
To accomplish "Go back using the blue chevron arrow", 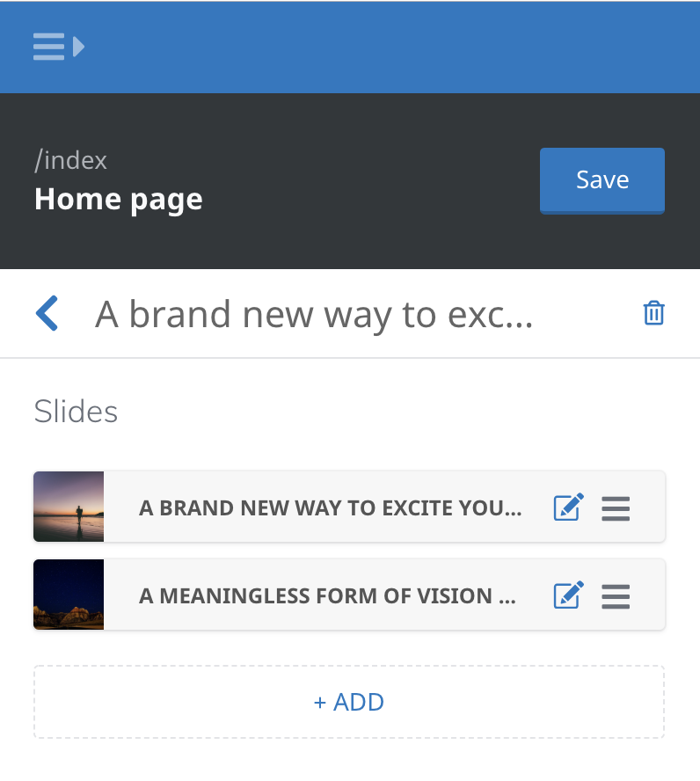I will point(47,313).
